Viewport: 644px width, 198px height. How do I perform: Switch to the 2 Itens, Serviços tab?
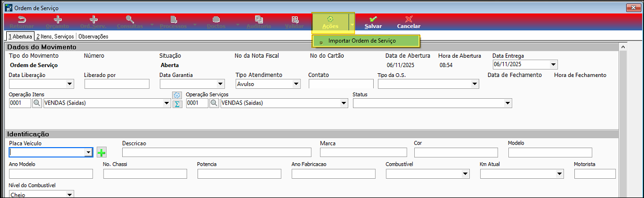coord(56,36)
